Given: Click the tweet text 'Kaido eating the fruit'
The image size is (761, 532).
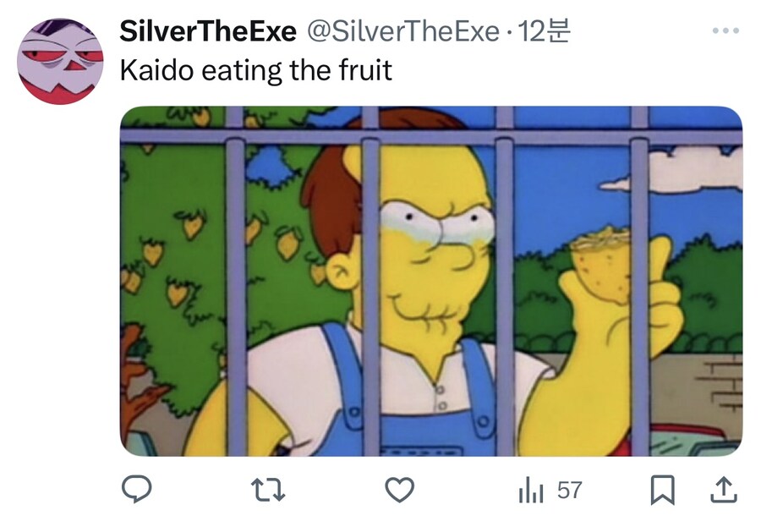Looking at the screenshot, I should click(x=255, y=71).
